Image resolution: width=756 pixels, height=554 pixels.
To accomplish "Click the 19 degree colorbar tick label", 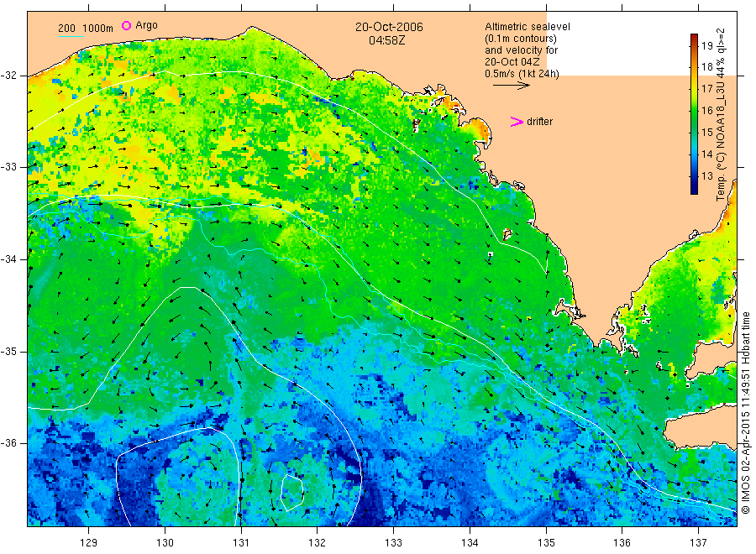I will 707,46.
